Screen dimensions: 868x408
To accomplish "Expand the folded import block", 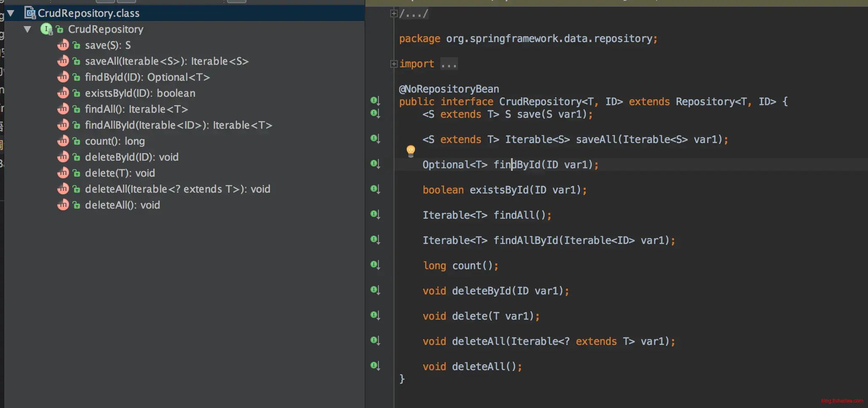I will coord(394,64).
